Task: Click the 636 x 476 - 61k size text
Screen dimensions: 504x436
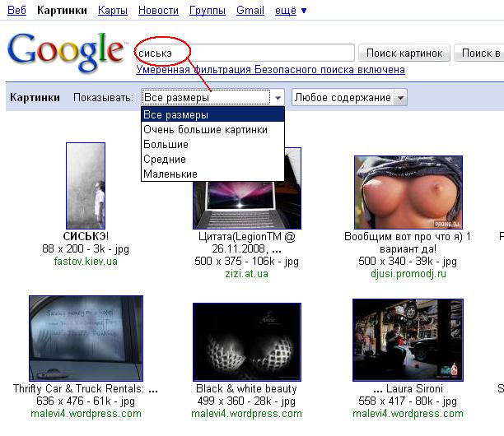Action: coord(86,401)
